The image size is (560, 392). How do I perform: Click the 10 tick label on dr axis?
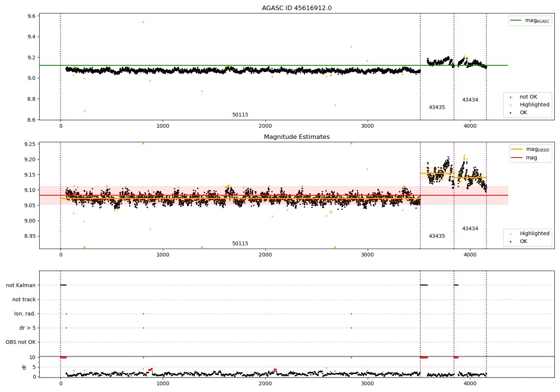(32, 358)
